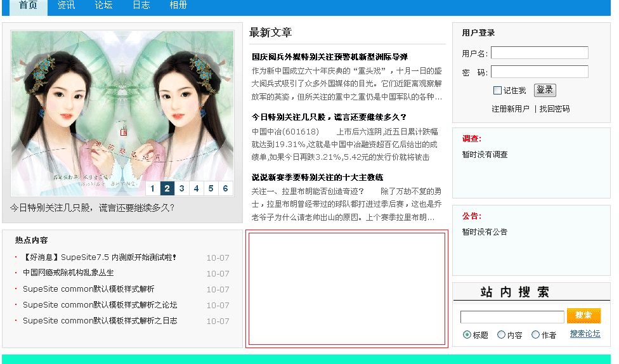Select the 标题 search radio button

click(x=467, y=335)
